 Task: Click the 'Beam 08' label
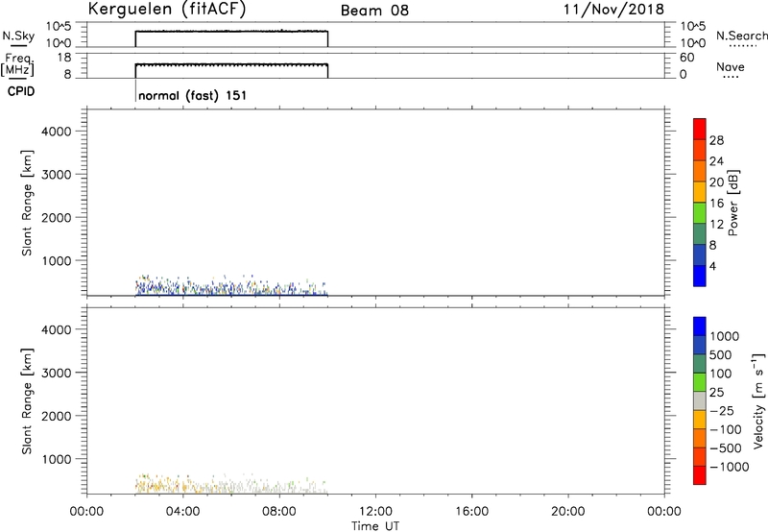374,11
